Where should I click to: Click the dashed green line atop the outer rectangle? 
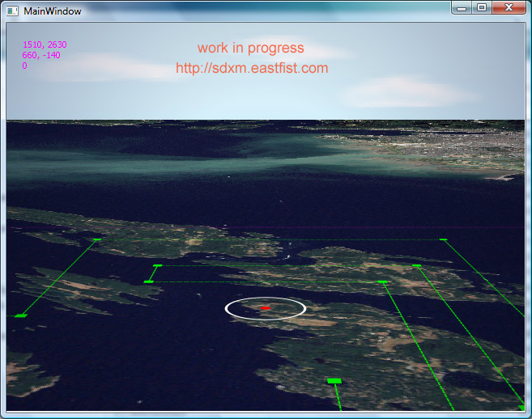267,239
